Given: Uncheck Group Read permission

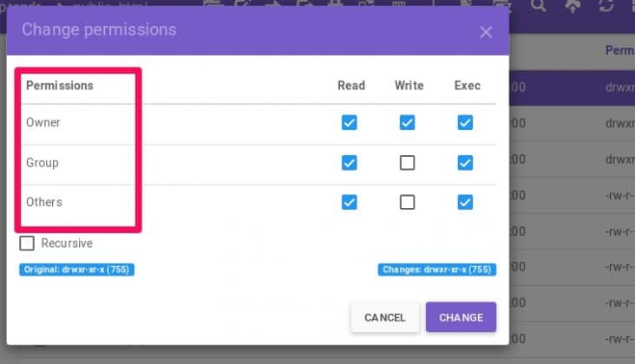Looking at the screenshot, I should pyautogui.click(x=349, y=163).
